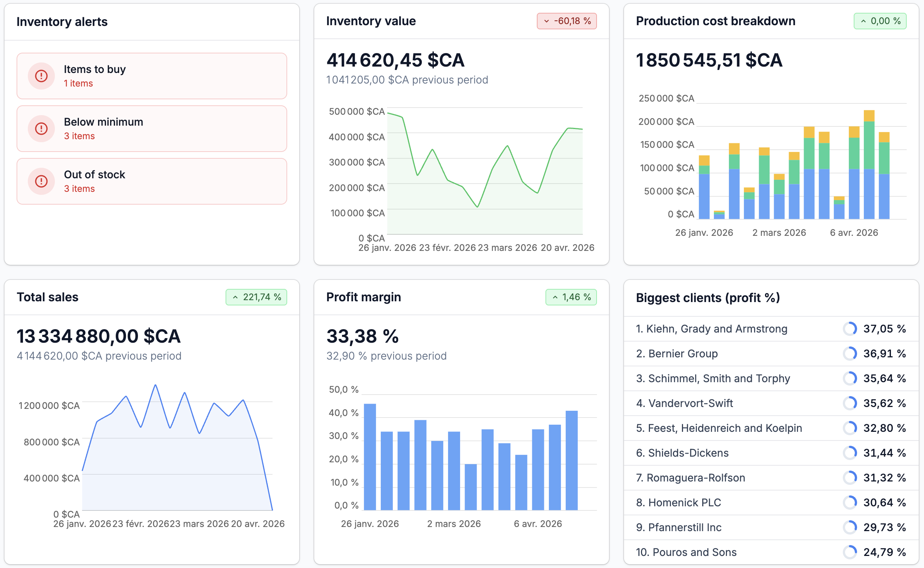Click the 1 items count under Items to buy
Image resolution: width=924 pixels, height=568 pixels.
tap(78, 83)
